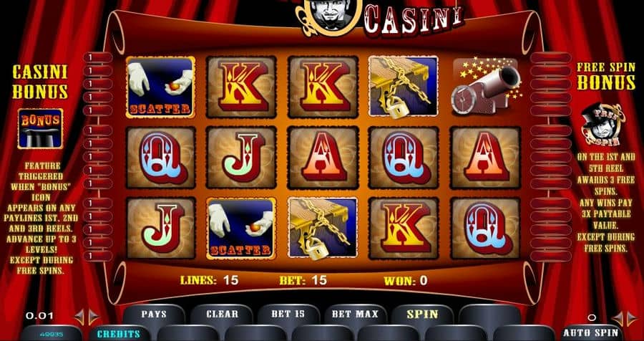
Task: Click the bottom row Scatter symbol
Action: point(241,229)
